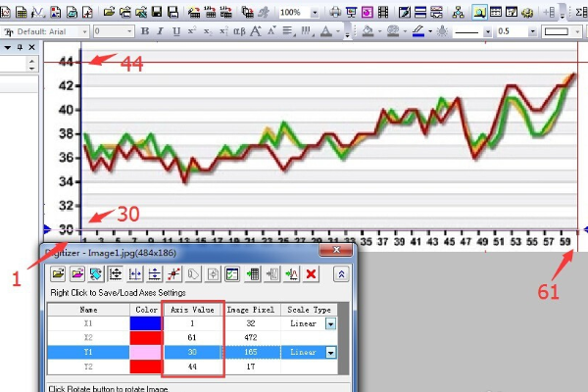Toggle italic text formatting
This screenshot has height=392, width=588.
pyautogui.click(x=161, y=31)
